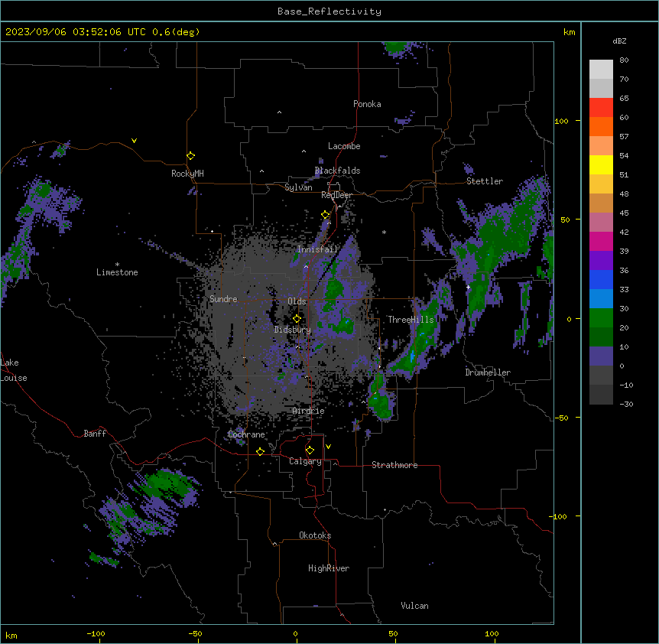Image resolution: width=659 pixels, height=644 pixels.
Task: Click the dBZ legend heading
Action: point(619,41)
